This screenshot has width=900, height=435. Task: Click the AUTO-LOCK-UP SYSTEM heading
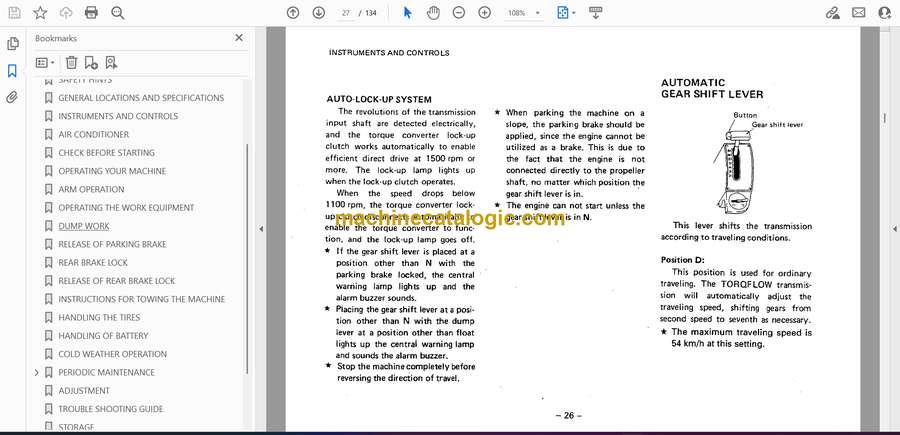[x=378, y=99]
